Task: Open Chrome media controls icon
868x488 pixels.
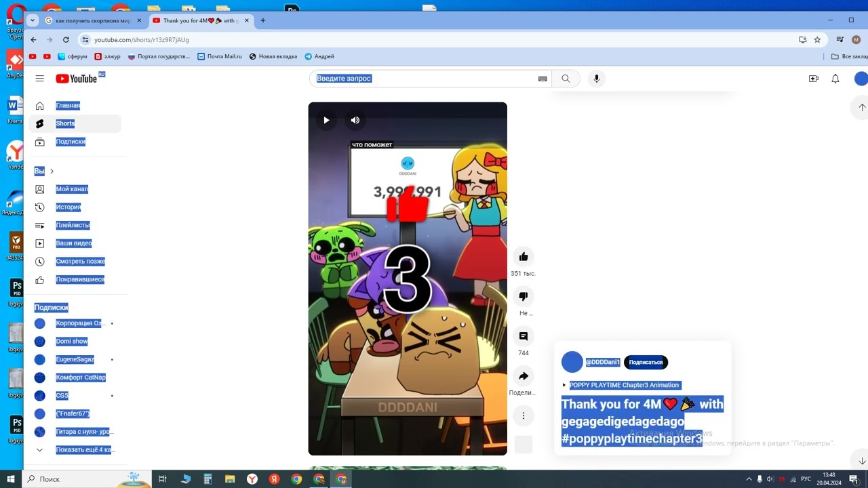Action: point(840,40)
